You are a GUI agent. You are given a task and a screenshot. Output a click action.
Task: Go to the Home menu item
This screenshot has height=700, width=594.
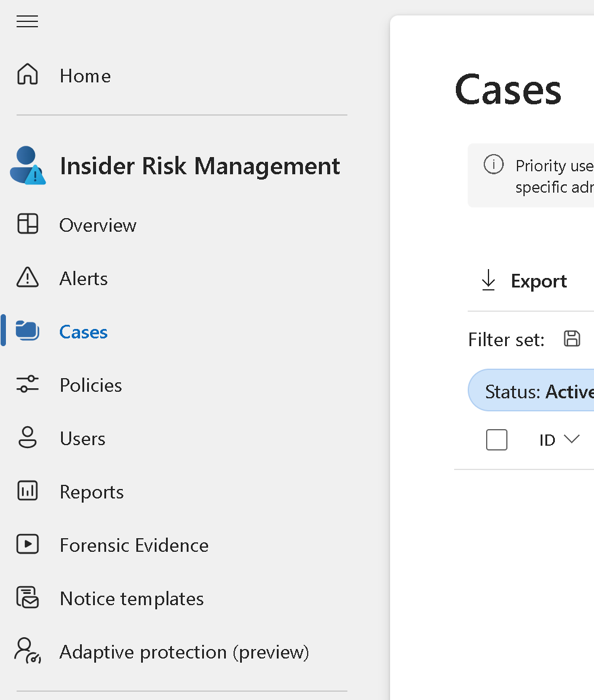(85, 76)
